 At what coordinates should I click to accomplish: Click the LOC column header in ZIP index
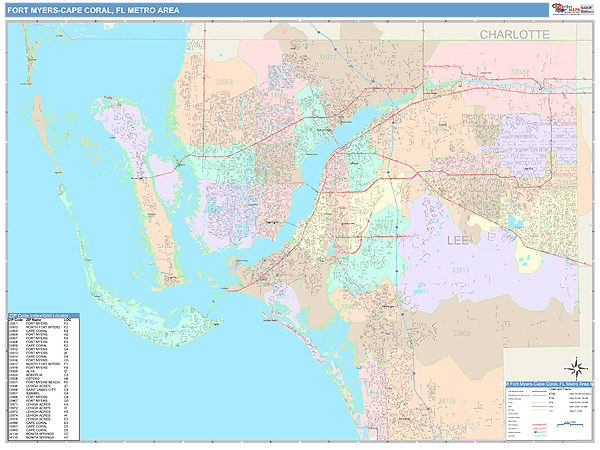(68, 319)
